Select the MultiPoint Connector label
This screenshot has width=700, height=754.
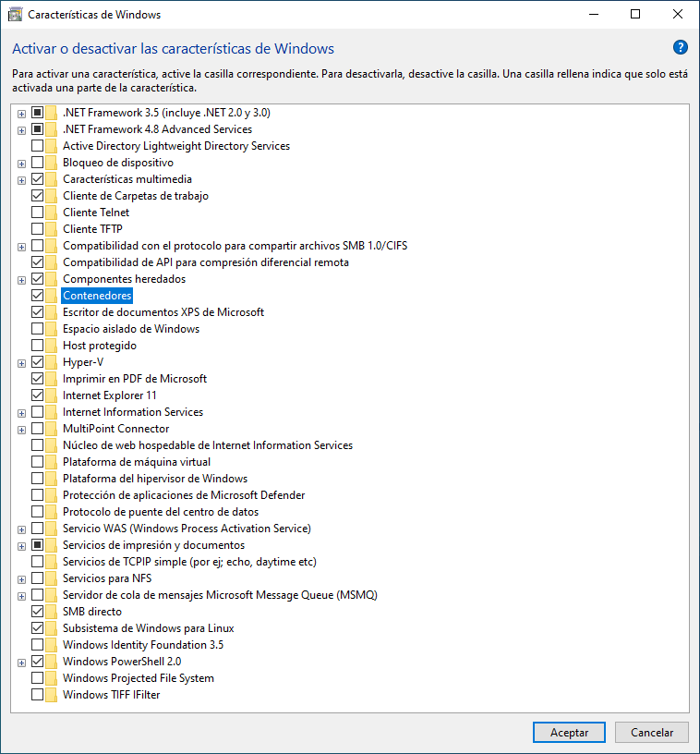click(x=115, y=429)
